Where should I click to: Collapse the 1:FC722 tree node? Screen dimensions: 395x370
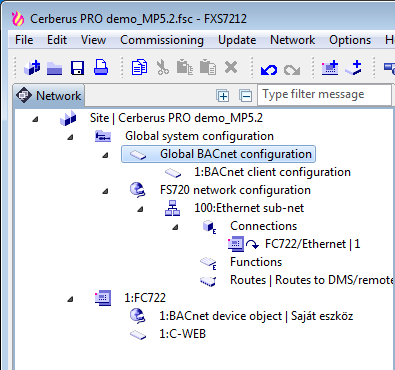point(70,299)
